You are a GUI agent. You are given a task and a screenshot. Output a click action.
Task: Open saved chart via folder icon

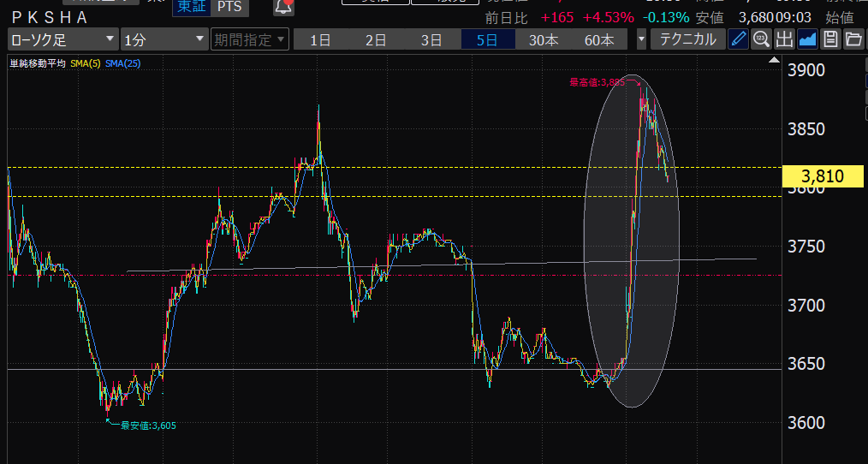pyautogui.click(x=853, y=39)
